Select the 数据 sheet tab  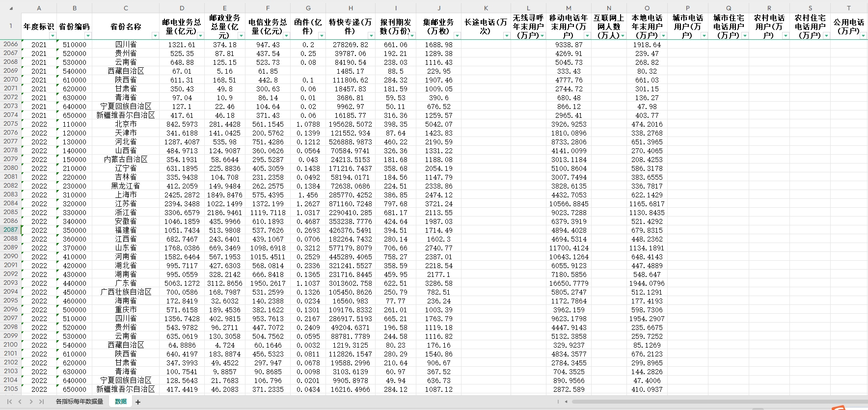coord(121,402)
